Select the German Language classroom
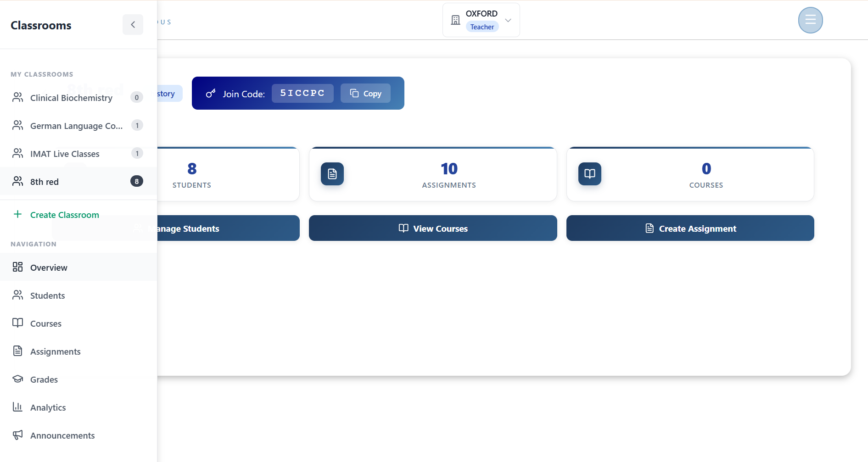The image size is (868, 462). point(78,126)
